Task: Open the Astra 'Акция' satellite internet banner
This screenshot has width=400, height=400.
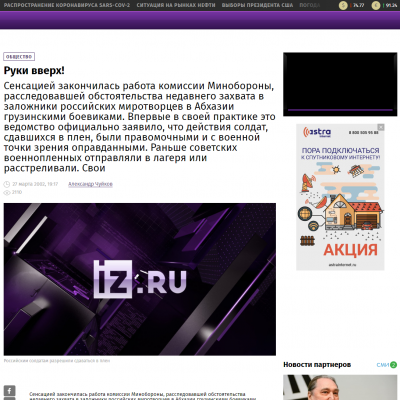Action: [x=340, y=197]
